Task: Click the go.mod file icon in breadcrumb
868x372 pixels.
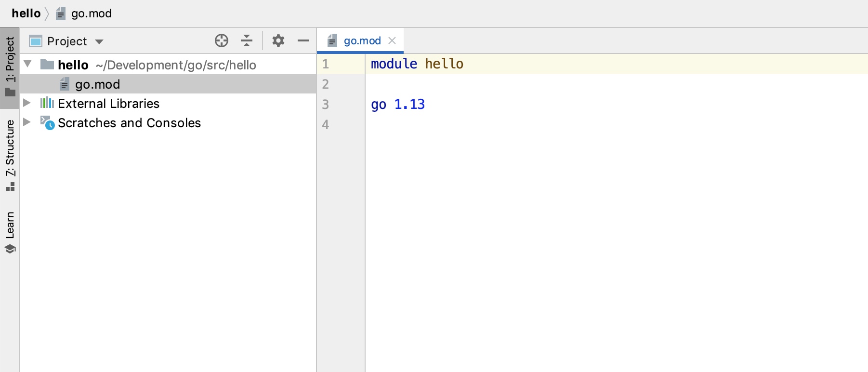Action: [x=60, y=13]
